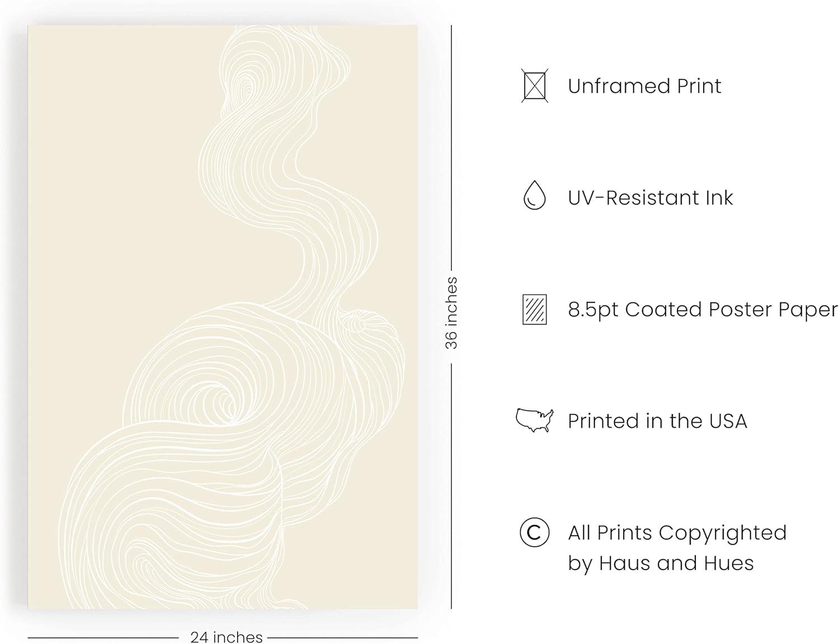The width and height of the screenshot is (839, 644).
Task: Click the crossed-out frame icon
Action: [534, 86]
